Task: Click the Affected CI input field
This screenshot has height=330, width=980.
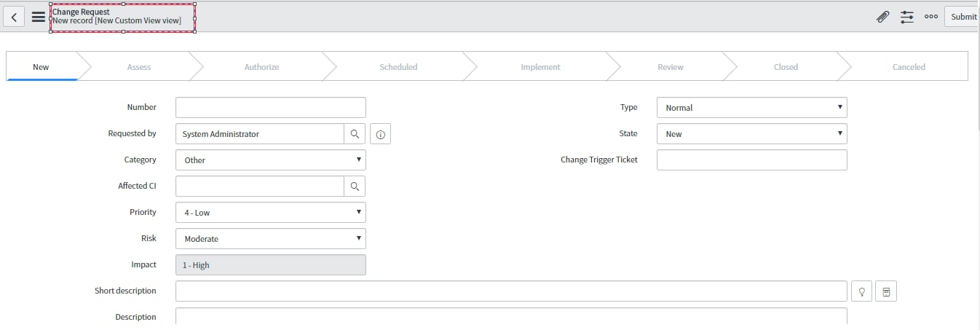Action: click(x=260, y=186)
